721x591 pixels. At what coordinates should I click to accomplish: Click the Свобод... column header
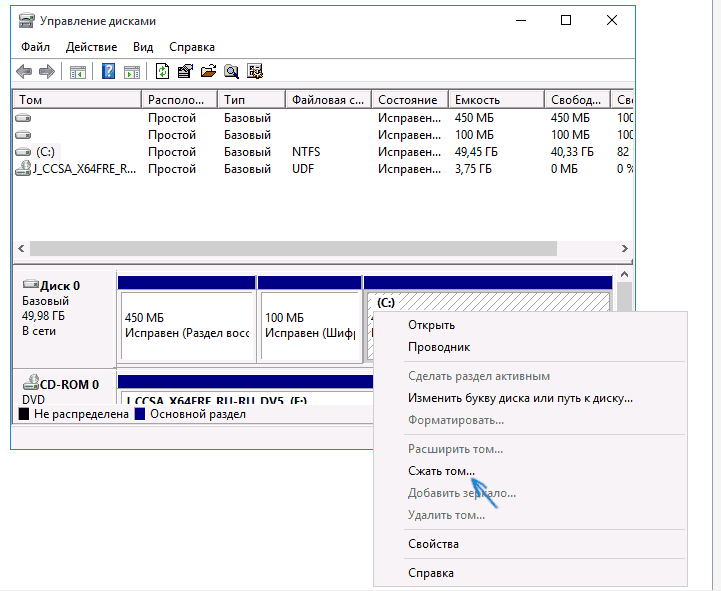point(578,100)
